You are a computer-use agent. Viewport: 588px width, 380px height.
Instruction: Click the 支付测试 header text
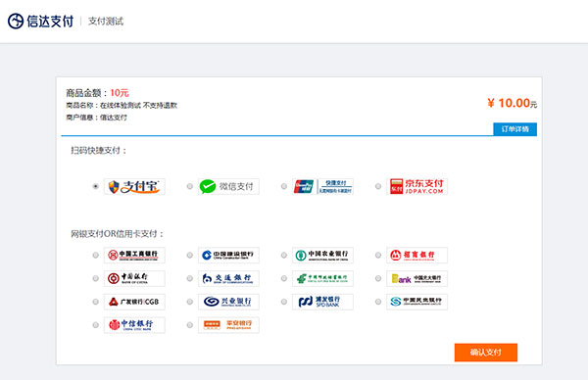click(x=106, y=22)
